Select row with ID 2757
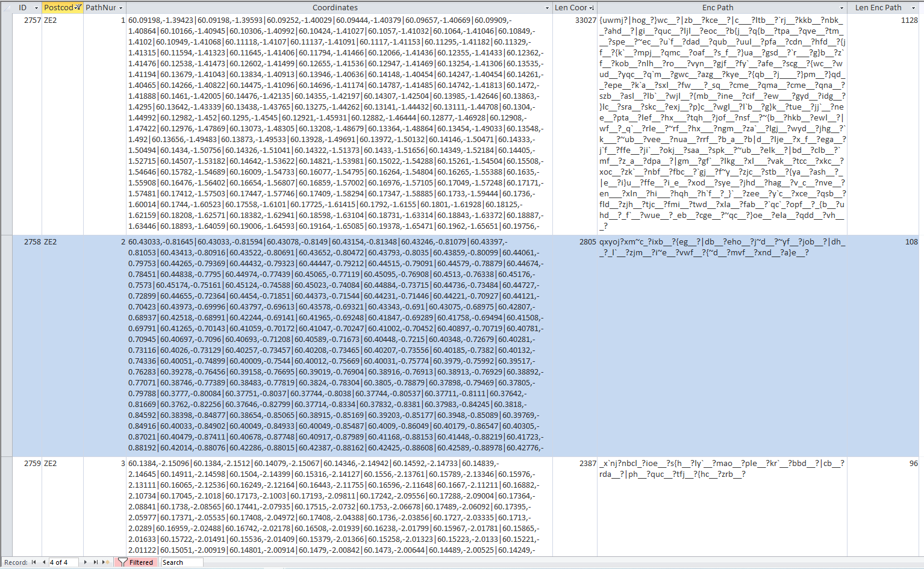The width and height of the screenshot is (924, 569). (6, 124)
